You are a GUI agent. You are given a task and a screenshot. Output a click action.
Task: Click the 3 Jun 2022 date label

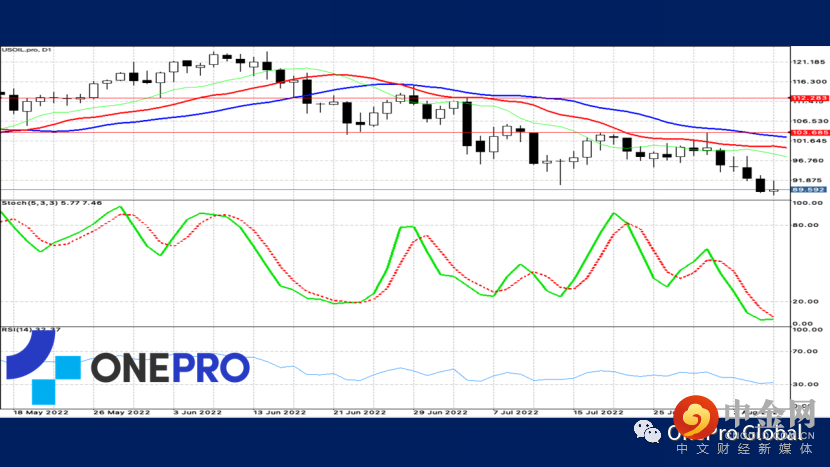[x=197, y=412]
